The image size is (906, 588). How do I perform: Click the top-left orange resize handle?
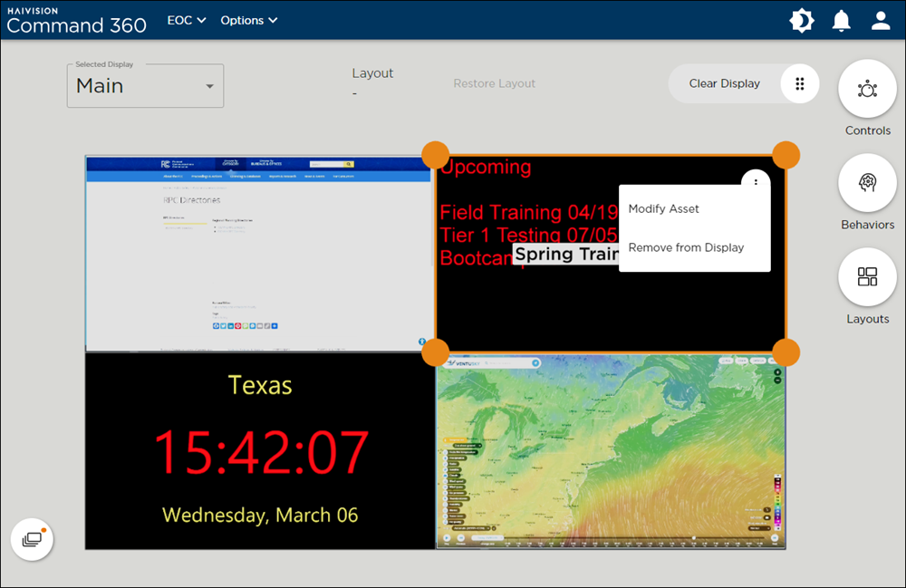[x=436, y=154]
